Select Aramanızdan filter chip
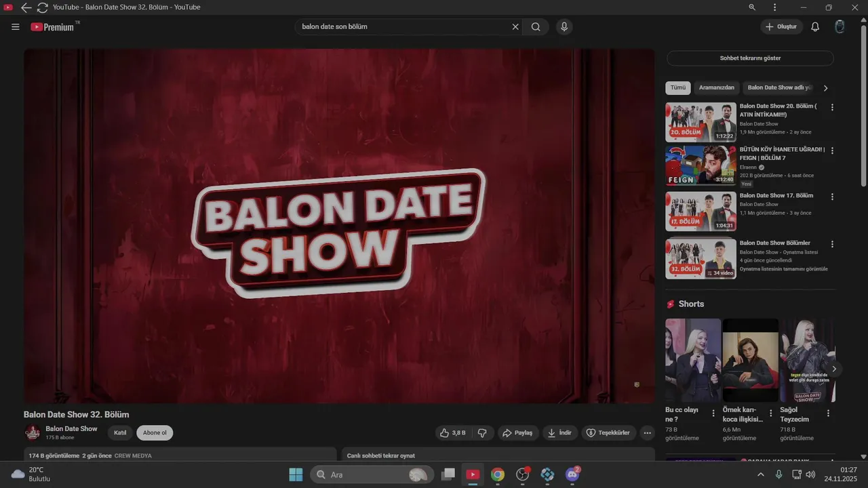Image resolution: width=868 pixels, height=488 pixels. click(717, 87)
